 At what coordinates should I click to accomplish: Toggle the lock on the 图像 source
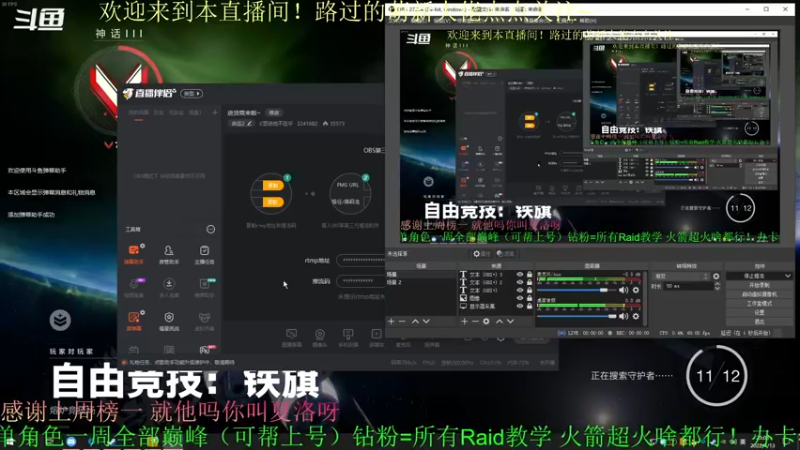529,298
